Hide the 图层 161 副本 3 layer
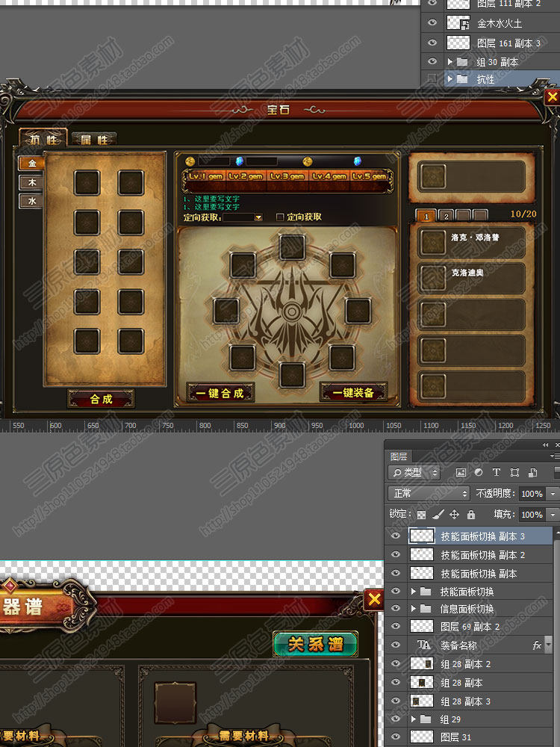Image resolution: width=560 pixels, height=747 pixels. point(432,43)
